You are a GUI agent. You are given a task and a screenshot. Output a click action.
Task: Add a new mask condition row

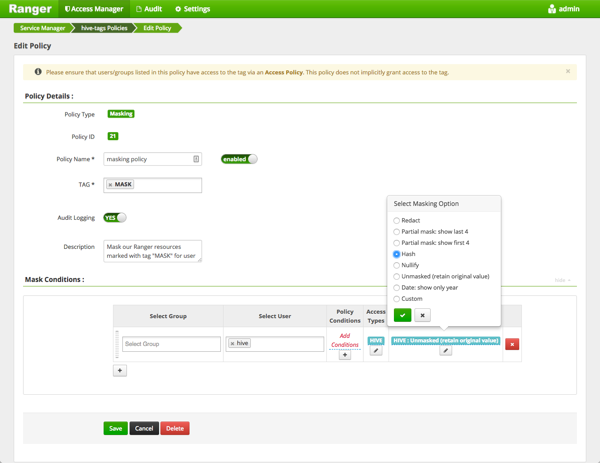pos(120,370)
